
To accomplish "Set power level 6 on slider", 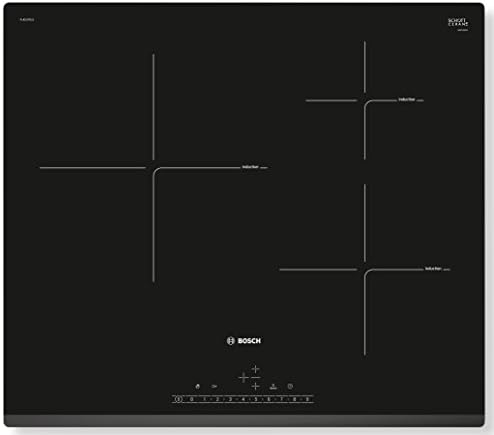I will coord(269,399).
